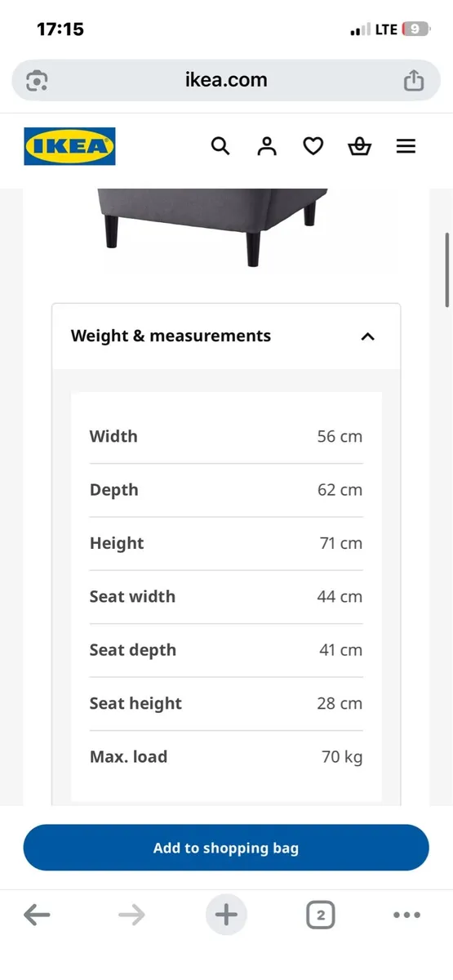
Task: Open a new tab with plus button
Action: tap(226, 915)
